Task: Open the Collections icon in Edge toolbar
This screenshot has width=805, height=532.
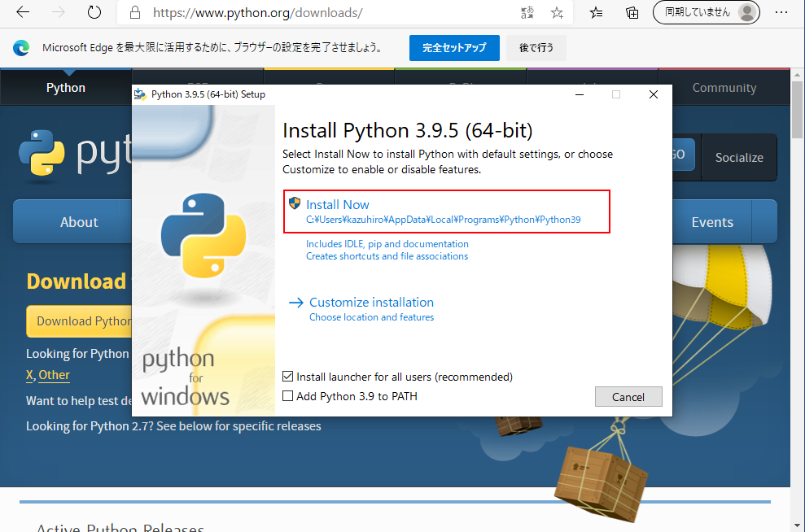Action: pos(632,13)
